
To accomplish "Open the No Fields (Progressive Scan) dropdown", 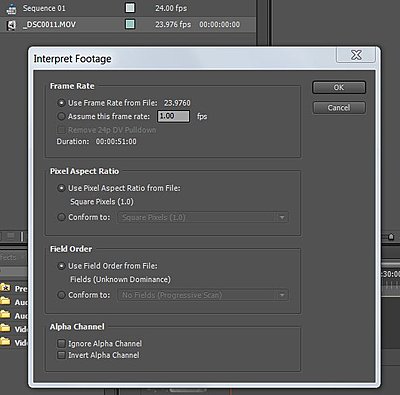I will pos(203,295).
